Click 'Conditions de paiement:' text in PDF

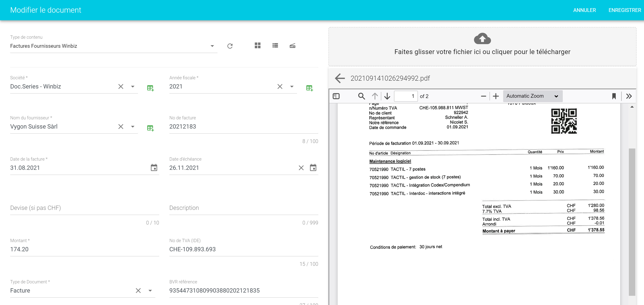coord(393,247)
